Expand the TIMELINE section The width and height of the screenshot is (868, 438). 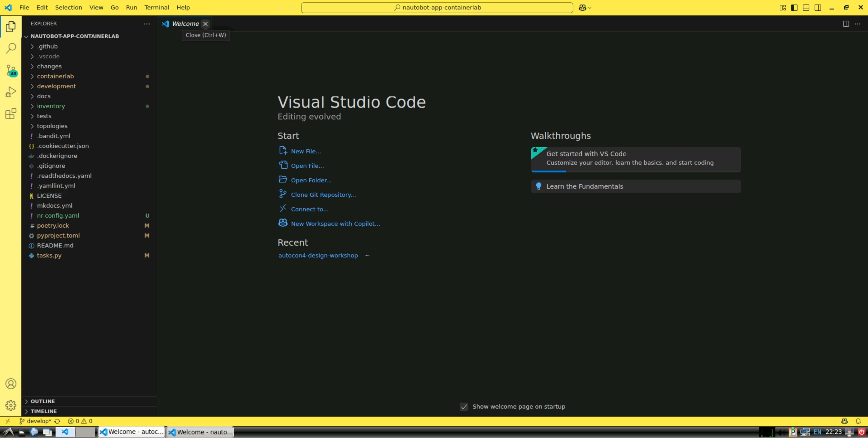coord(43,411)
